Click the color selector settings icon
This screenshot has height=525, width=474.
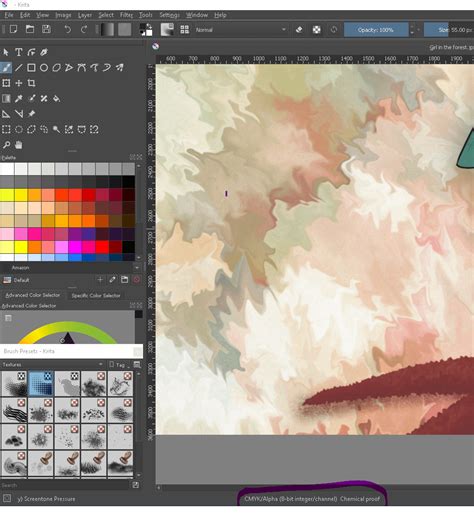pyautogui.click(x=8, y=318)
